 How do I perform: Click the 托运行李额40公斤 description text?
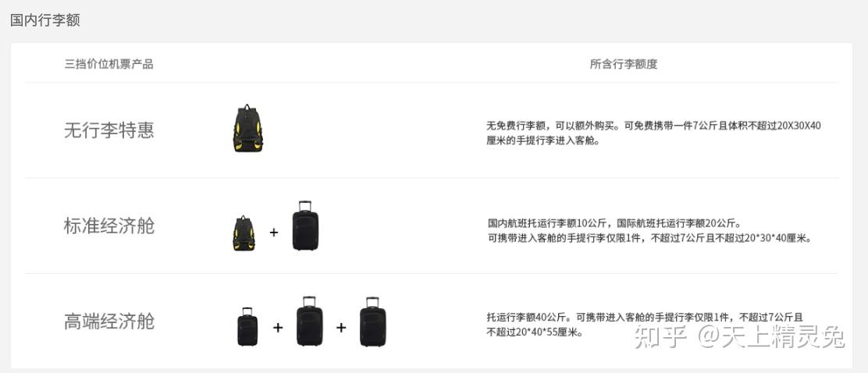pyautogui.click(x=645, y=325)
